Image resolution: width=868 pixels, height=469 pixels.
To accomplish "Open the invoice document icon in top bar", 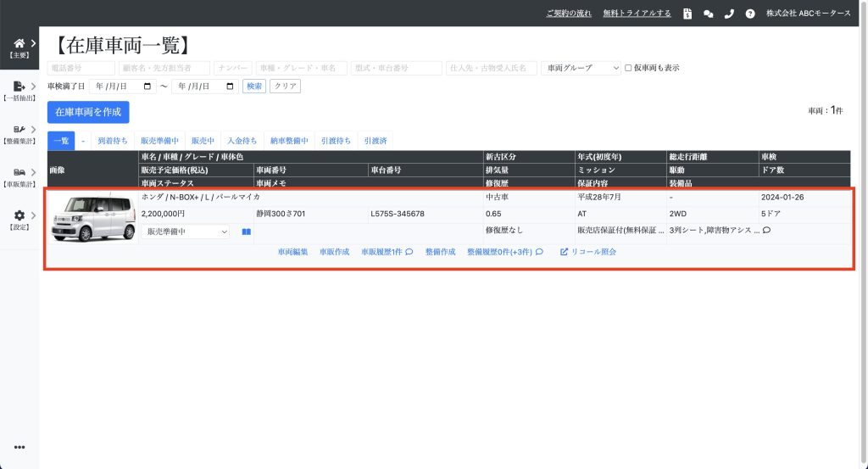I will tap(687, 14).
